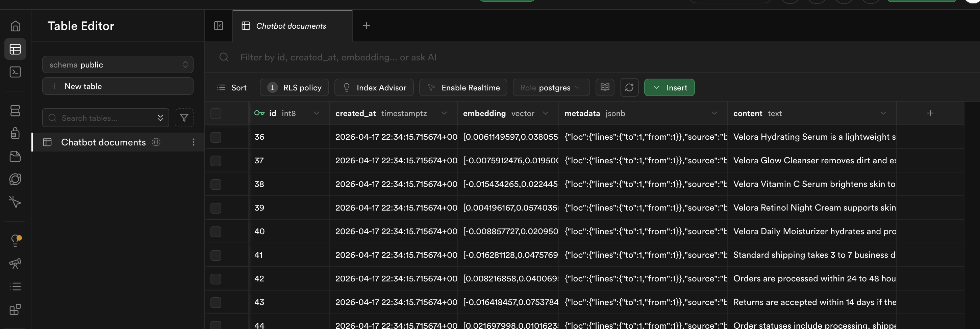Expand the content column header menu

coord(883,113)
